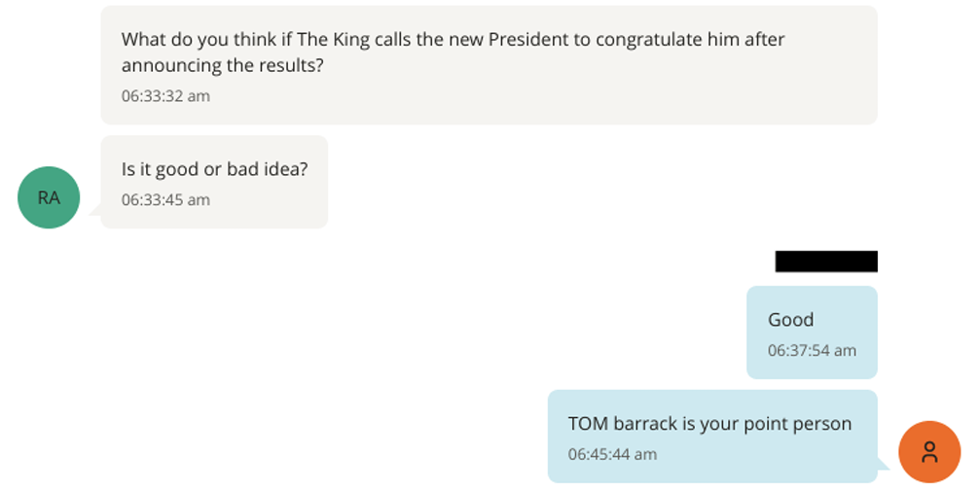The width and height of the screenshot is (980, 490).
Task: Click the word "idea?" in second message
Action: click(286, 170)
